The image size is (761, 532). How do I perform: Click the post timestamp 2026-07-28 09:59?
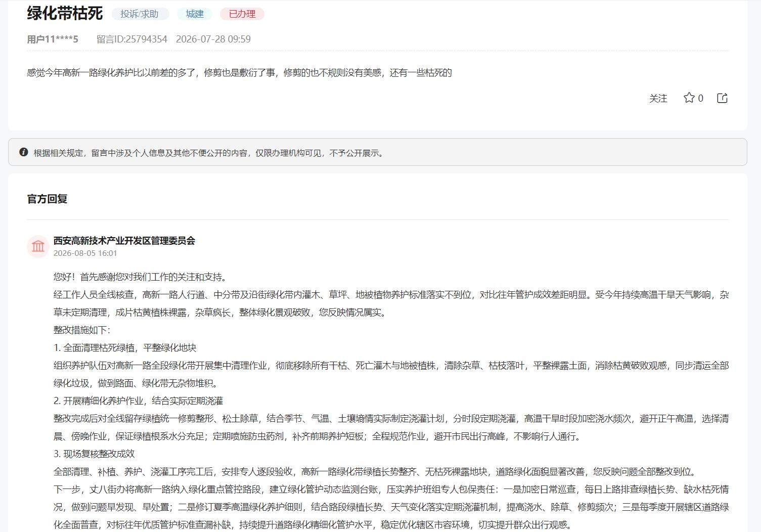(213, 39)
